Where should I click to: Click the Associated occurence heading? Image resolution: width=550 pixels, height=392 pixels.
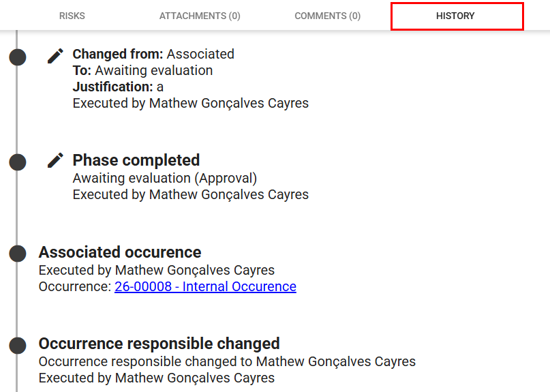pos(120,252)
